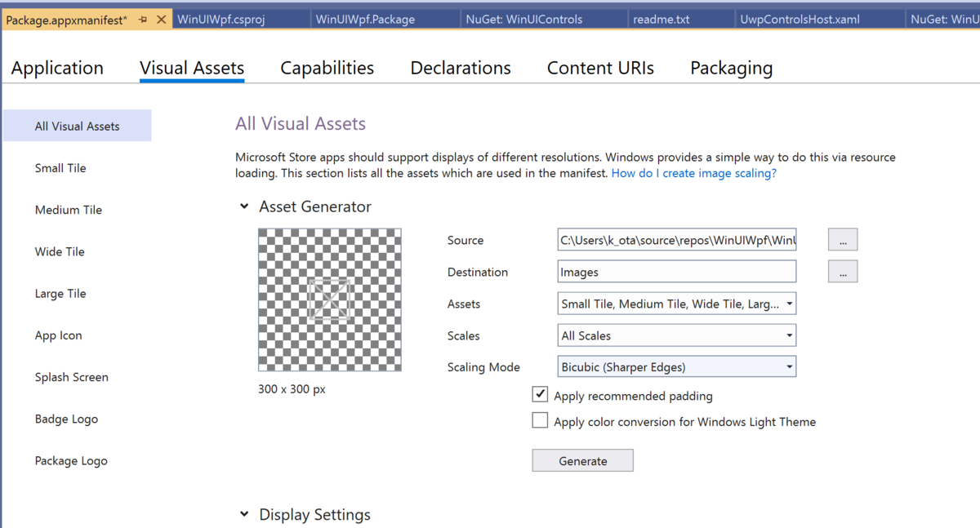Viewport: 980px width, 528px height.
Task: Uncheck Apply recommended padding
Action: (540, 395)
